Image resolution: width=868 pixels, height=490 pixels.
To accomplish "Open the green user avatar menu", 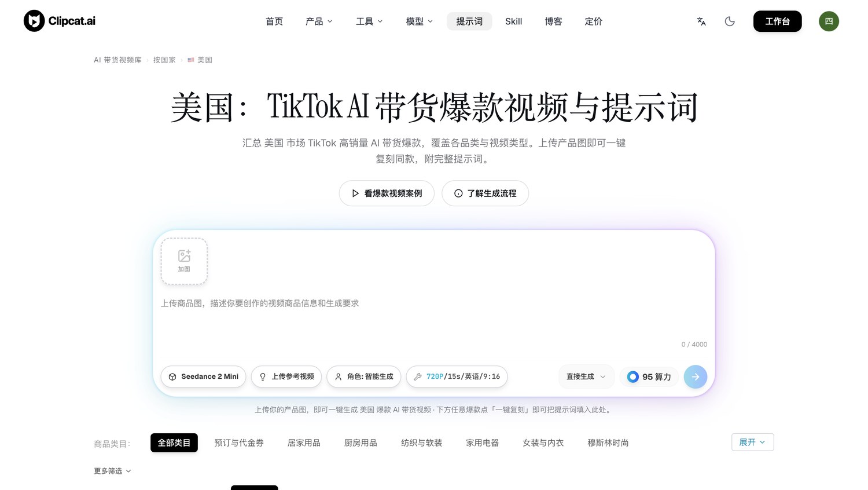I will tap(829, 21).
